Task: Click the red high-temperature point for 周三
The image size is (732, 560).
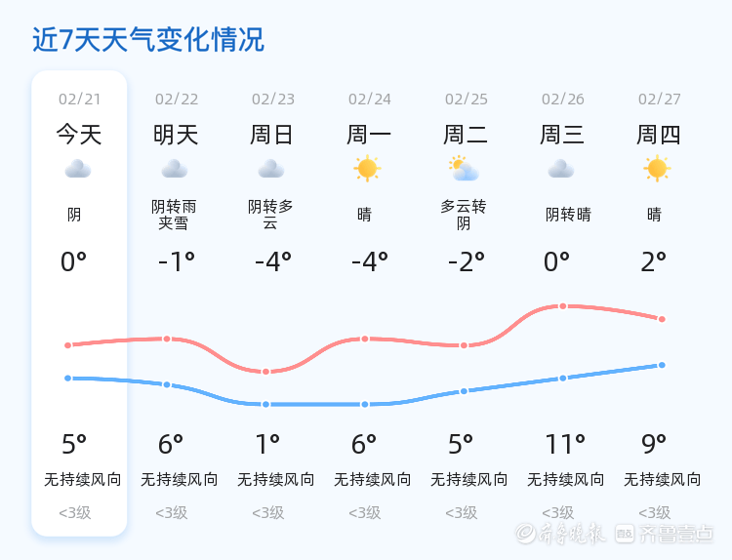Action: [x=563, y=306]
